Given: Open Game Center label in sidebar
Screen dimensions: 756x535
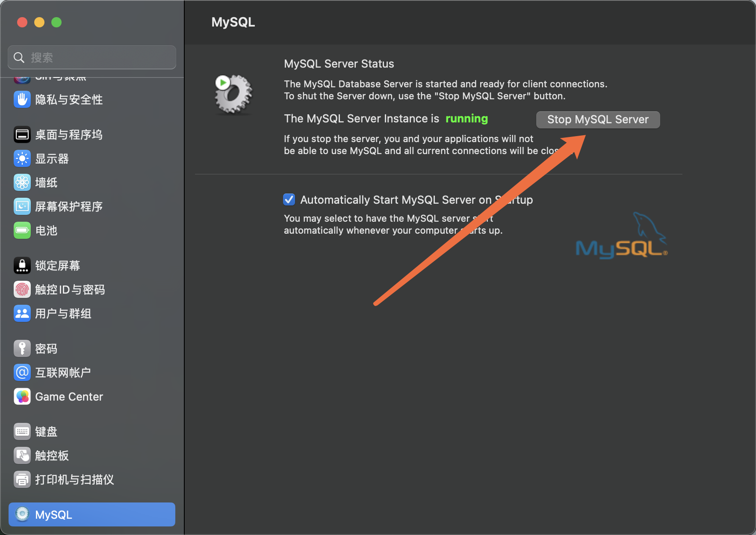Looking at the screenshot, I should click(x=69, y=397).
